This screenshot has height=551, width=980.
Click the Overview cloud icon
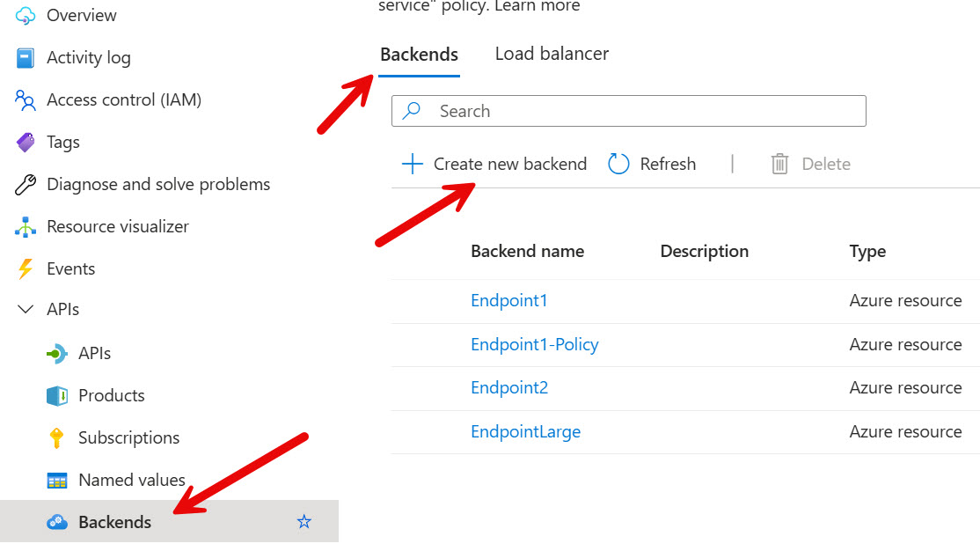pos(26,15)
